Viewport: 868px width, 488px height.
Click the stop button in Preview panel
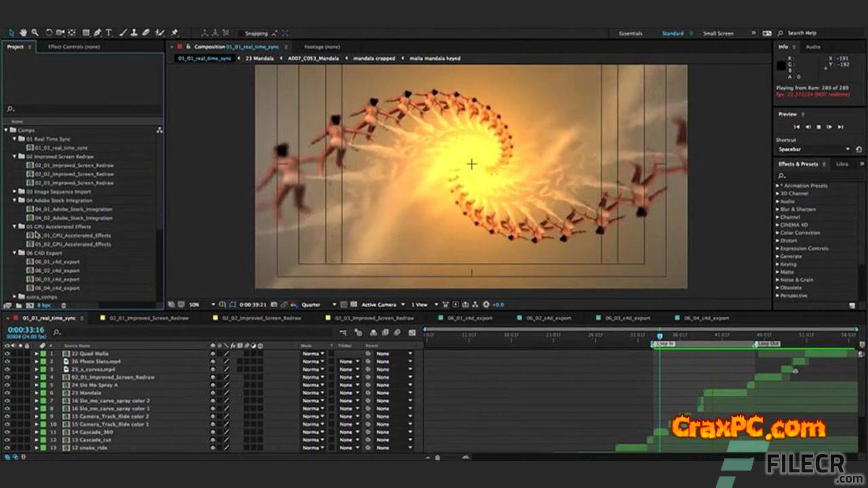[x=818, y=127]
